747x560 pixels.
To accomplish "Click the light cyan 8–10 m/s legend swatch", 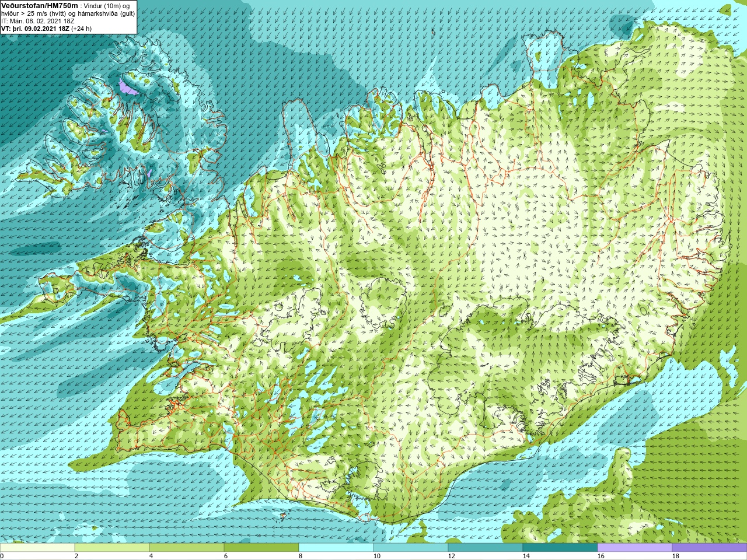I will [x=336, y=548].
